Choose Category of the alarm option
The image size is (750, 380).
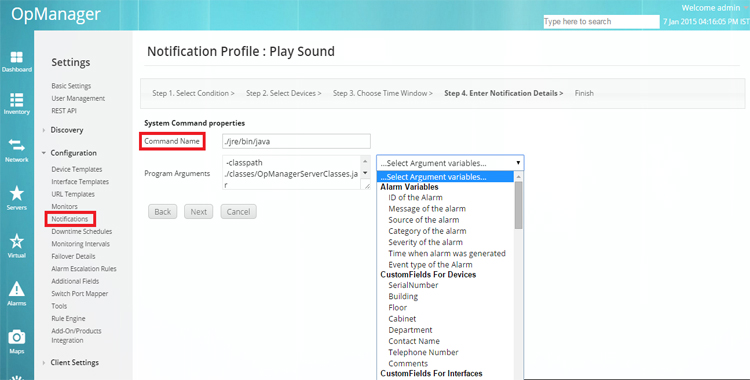(x=427, y=231)
